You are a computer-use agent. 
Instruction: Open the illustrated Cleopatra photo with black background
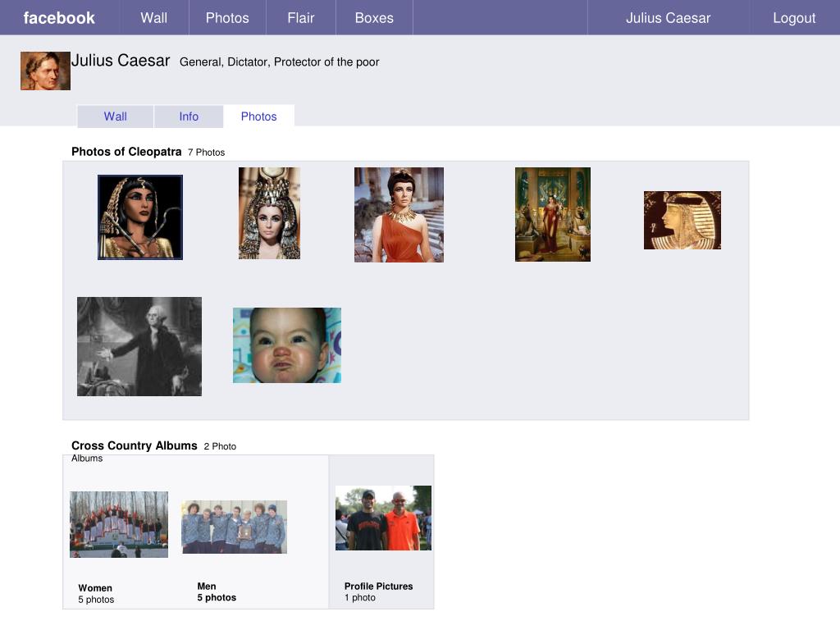click(x=139, y=217)
